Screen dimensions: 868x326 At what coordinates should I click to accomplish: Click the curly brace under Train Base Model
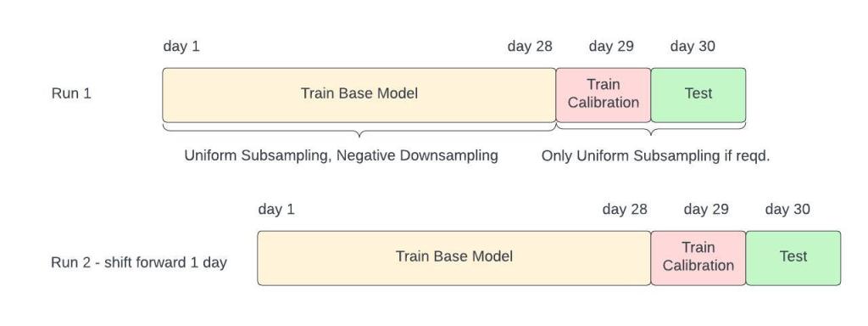pos(359,130)
